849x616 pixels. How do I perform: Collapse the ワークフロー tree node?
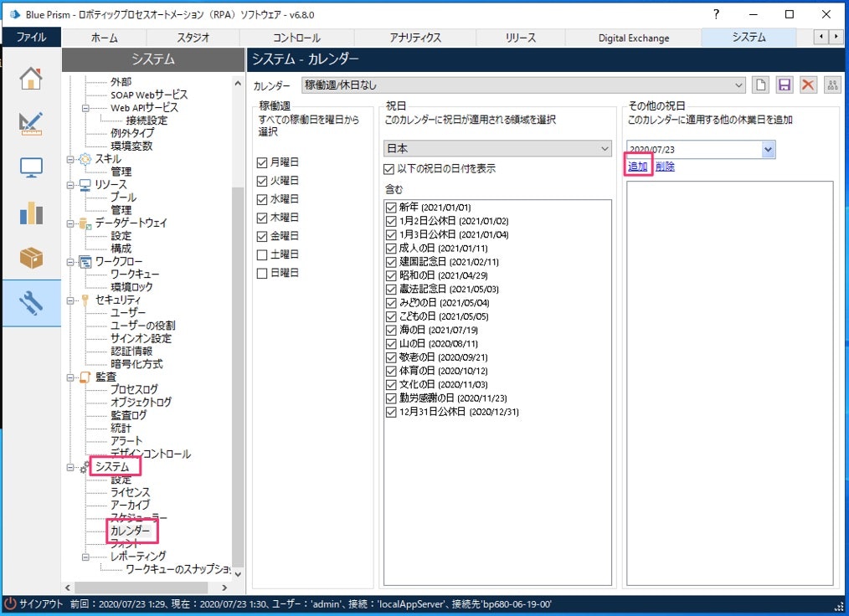[x=69, y=262]
